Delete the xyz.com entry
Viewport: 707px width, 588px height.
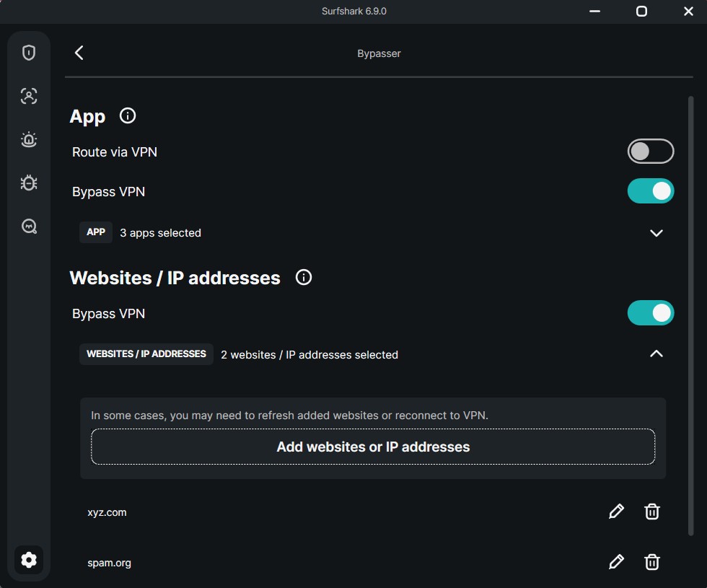[x=652, y=512]
